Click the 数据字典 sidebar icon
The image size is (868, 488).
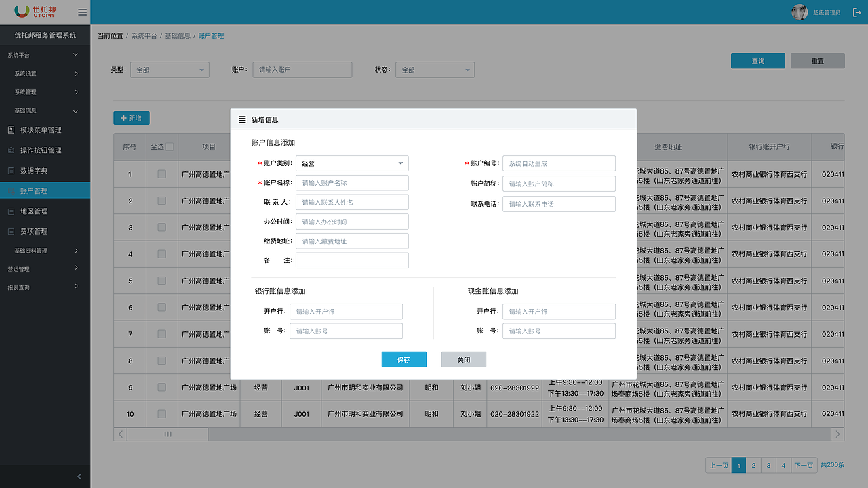pos(9,170)
